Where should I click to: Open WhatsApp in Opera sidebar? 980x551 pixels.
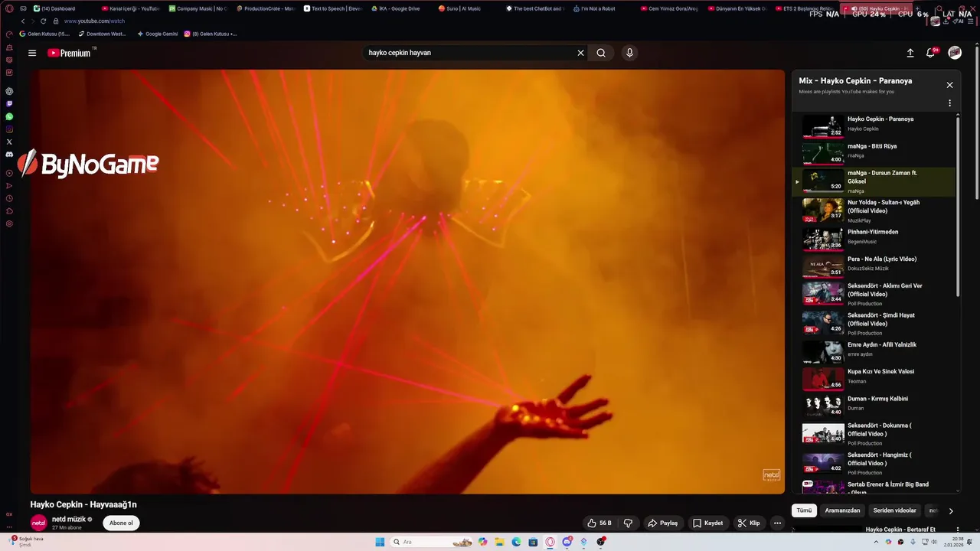(x=9, y=116)
